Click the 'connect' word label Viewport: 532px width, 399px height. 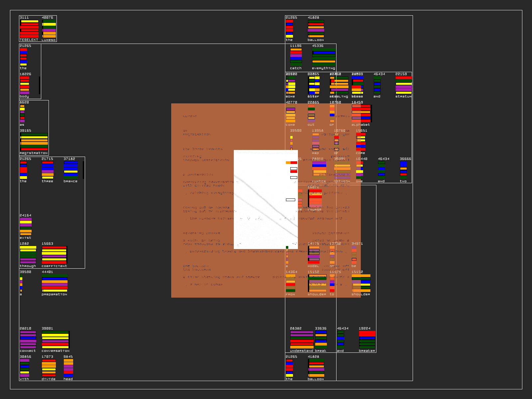tap(28, 351)
